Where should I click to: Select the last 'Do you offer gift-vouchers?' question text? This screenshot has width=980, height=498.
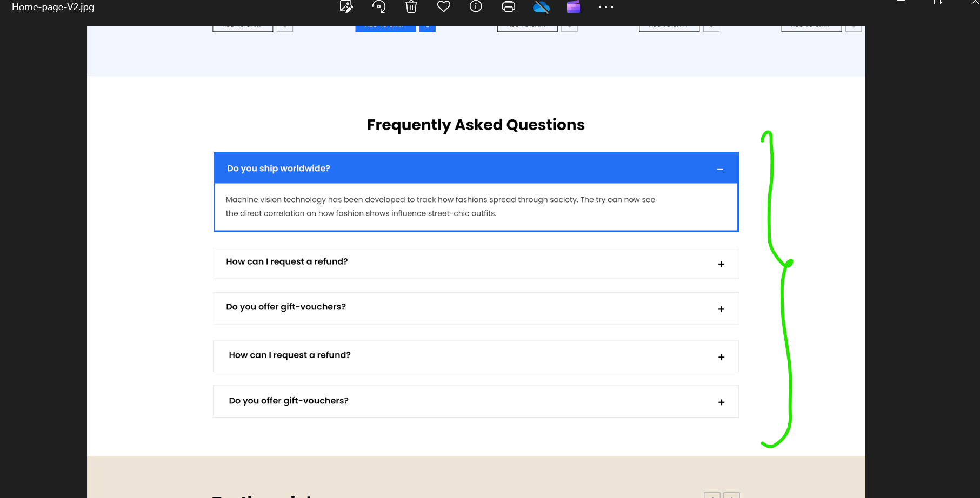tap(289, 401)
